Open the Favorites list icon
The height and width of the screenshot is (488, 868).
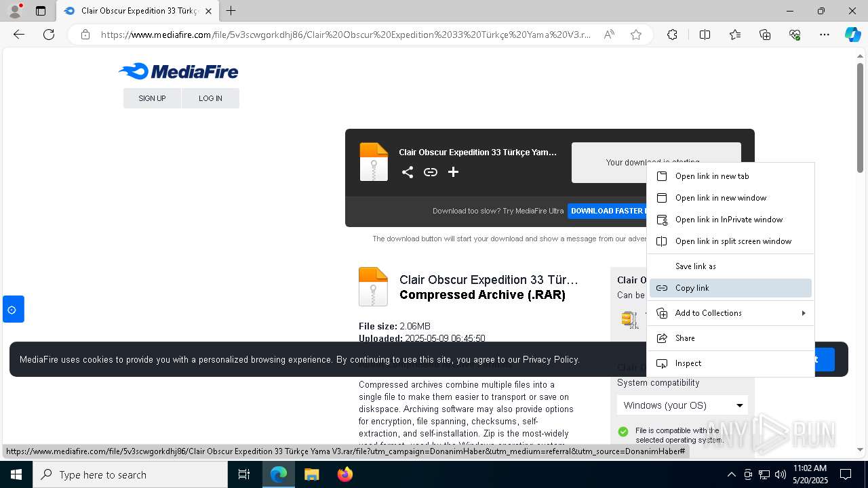(735, 35)
